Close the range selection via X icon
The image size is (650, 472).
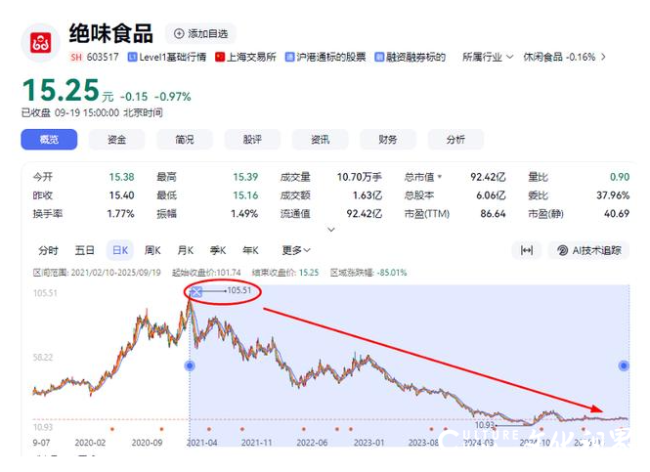[196, 291]
